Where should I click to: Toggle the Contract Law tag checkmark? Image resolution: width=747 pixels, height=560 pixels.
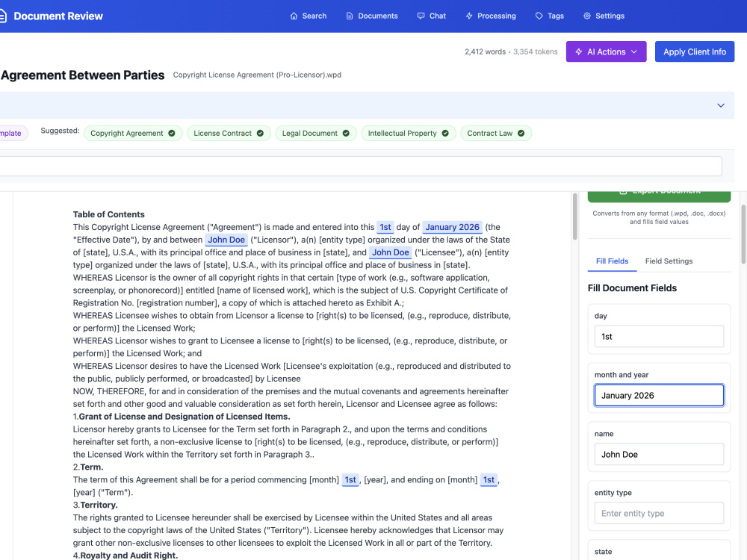tap(521, 134)
